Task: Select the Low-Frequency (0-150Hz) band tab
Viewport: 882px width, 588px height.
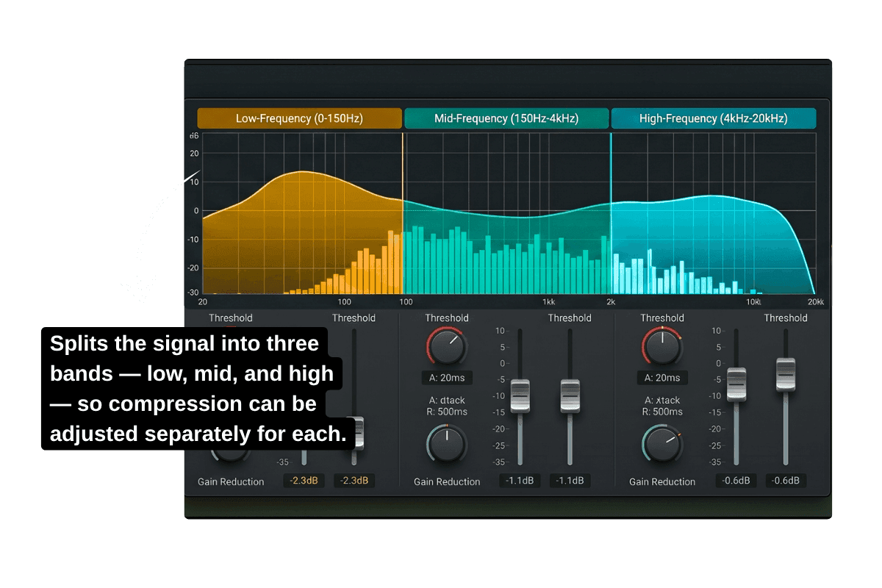Action: pyautogui.click(x=299, y=118)
